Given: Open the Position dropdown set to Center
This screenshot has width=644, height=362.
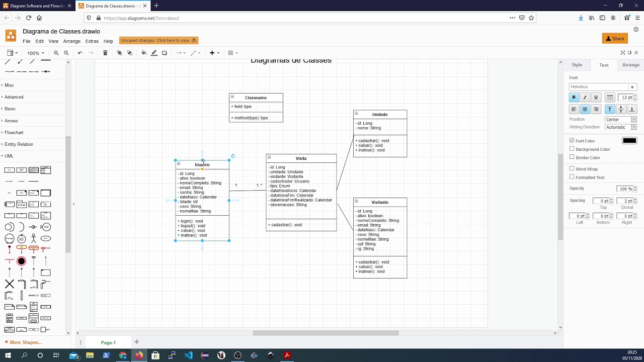Looking at the screenshot, I should pos(621,120).
